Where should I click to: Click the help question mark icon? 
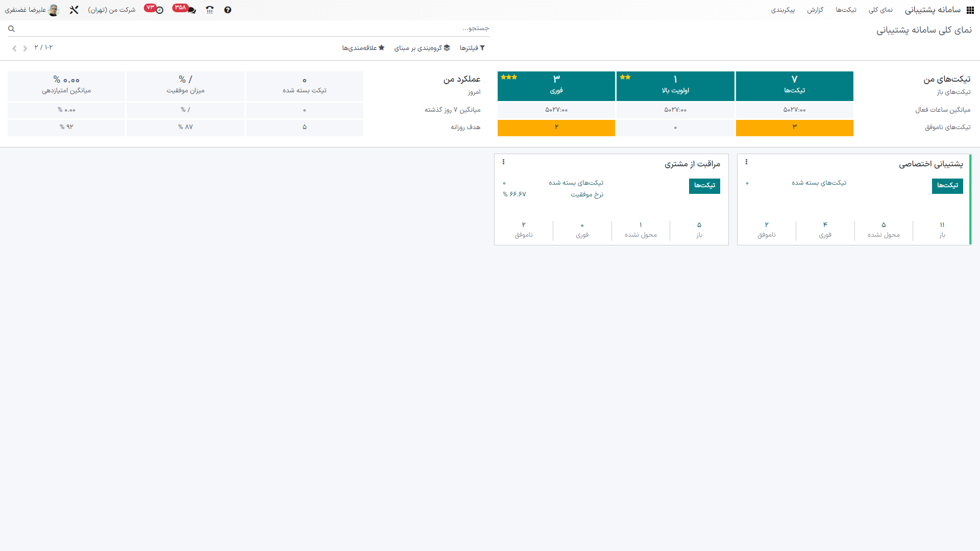point(228,10)
